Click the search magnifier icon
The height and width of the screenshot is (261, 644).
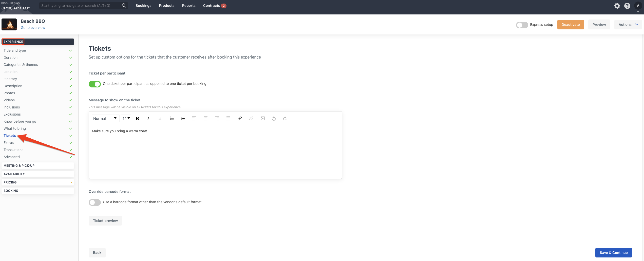[124, 6]
